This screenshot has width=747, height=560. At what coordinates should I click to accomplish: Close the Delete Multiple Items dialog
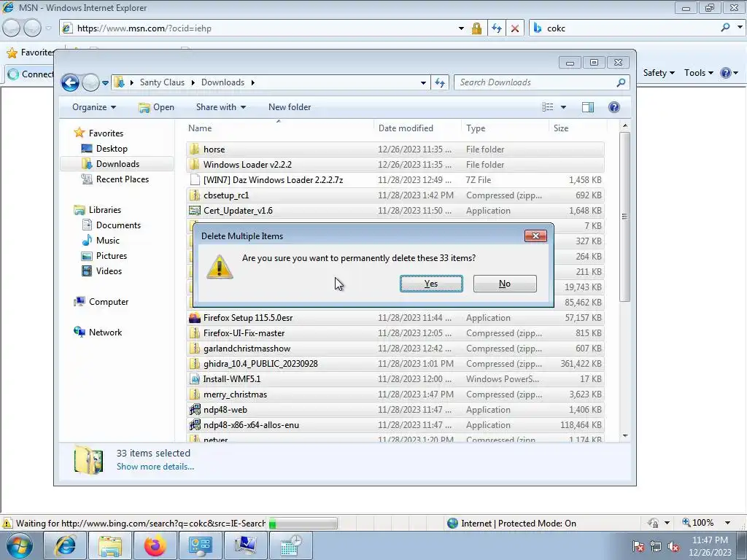535,236
